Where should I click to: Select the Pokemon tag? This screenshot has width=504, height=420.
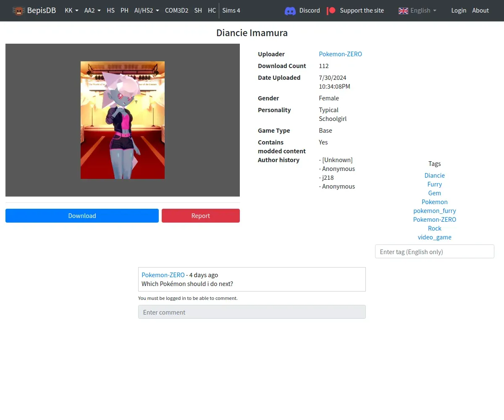[x=435, y=202]
